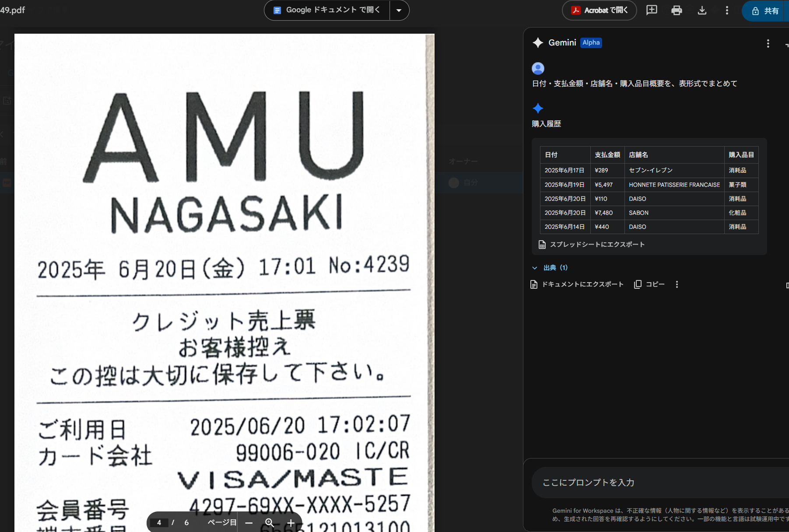Image resolution: width=789 pixels, height=532 pixels.
Task: Click the AMU NAGASAKI receipt page
Action: tap(224, 283)
